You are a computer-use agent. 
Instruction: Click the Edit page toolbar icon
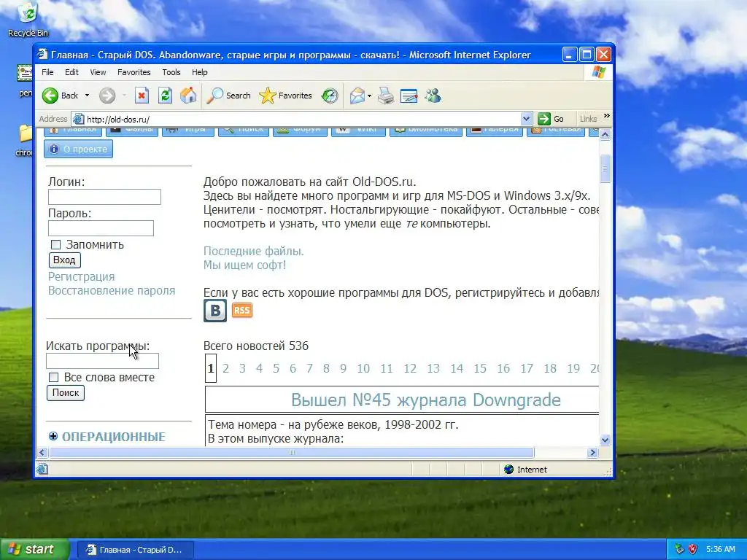(409, 96)
